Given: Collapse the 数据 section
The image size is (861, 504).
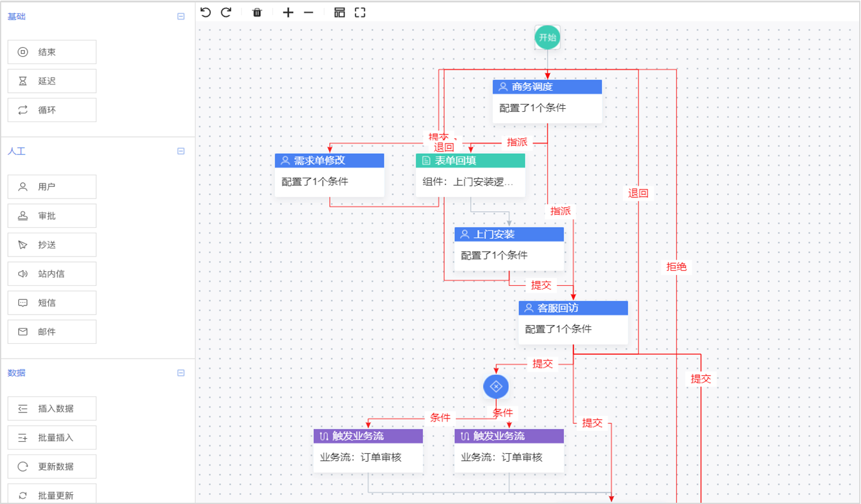Looking at the screenshot, I should pyautogui.click(x=181, y=373).
